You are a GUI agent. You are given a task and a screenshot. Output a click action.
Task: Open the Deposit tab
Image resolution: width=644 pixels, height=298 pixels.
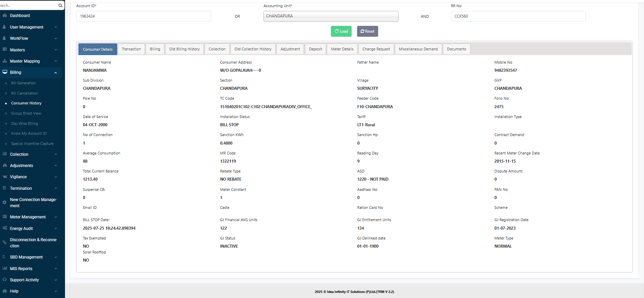click(x=316, y=49)
